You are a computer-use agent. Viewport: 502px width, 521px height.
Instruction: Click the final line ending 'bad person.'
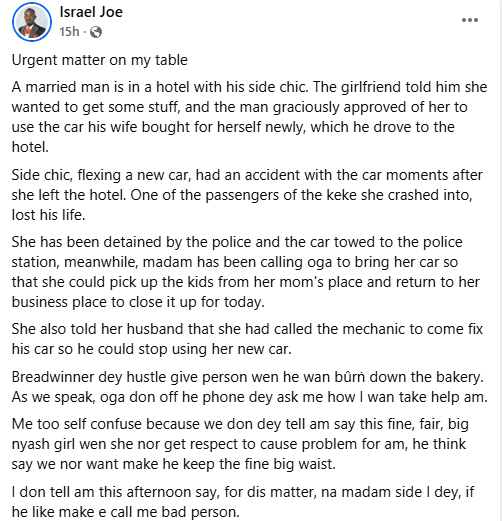126,512
